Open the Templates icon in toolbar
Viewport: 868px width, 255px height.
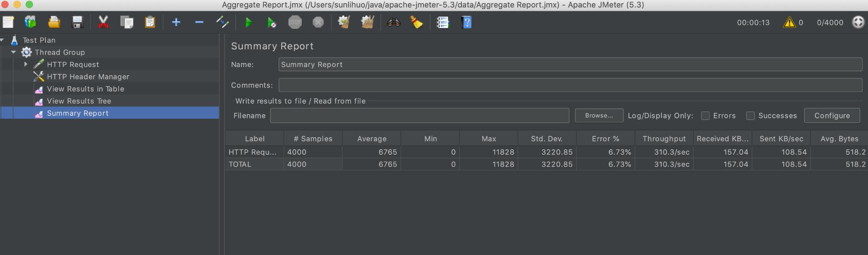click(30, 22)
